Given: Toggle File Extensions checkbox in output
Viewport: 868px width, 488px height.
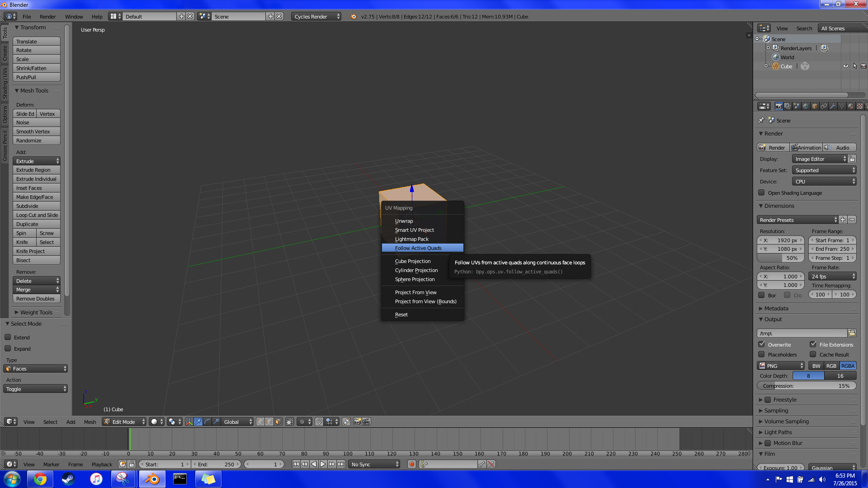Looking at the screenshot, I should click(x=812, y=344).
